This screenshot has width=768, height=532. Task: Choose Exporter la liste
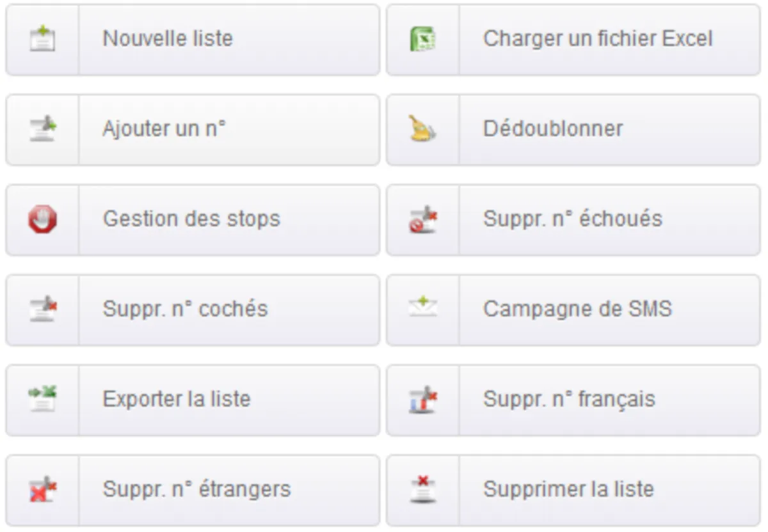[x=177, y=400]
